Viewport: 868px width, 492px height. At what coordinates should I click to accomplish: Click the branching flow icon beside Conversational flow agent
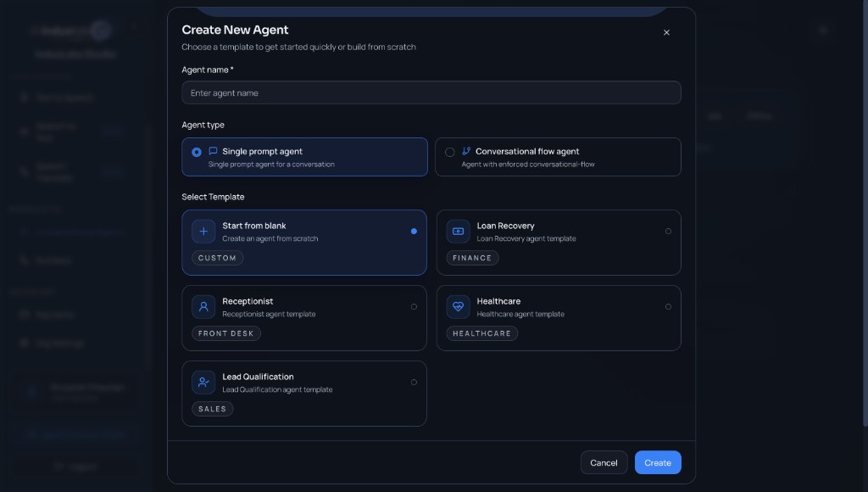click(467, 151)
